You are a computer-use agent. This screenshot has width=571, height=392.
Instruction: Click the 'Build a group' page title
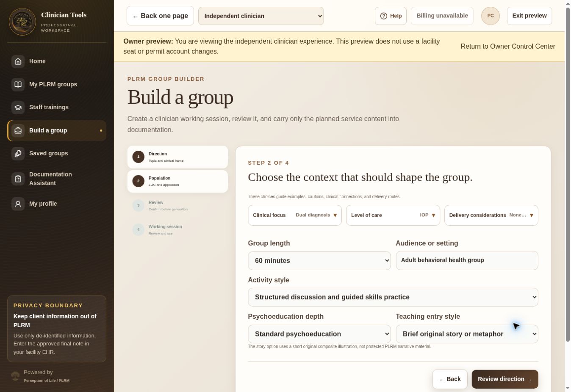pos(180,97)
